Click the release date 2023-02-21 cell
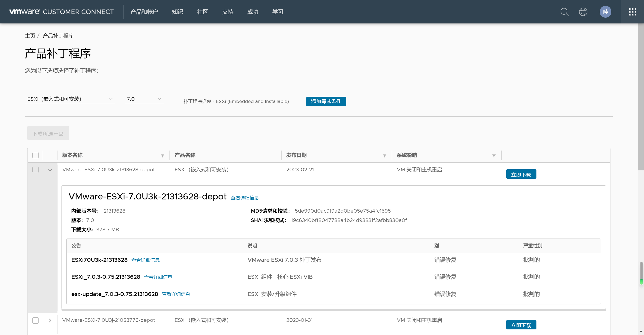644x335 pixels. [300, 170]
